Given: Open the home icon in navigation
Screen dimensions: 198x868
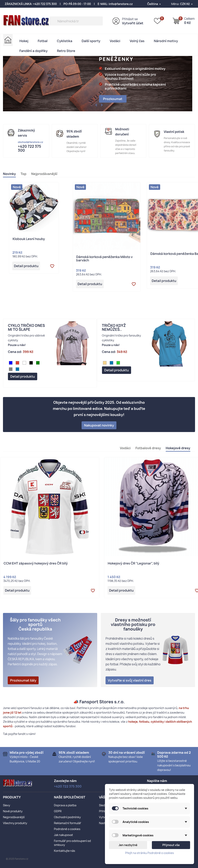Looking at the screenshot, I should (x=8, y=41).
